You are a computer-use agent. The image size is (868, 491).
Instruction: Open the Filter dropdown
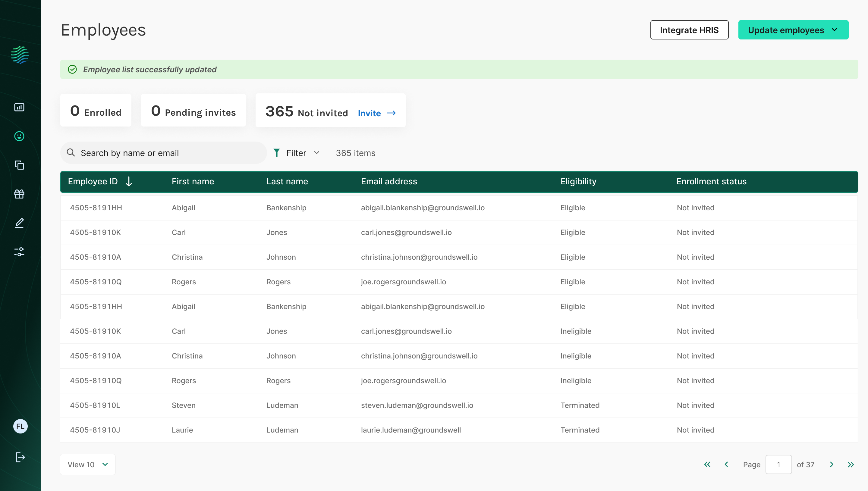point(297,153)
